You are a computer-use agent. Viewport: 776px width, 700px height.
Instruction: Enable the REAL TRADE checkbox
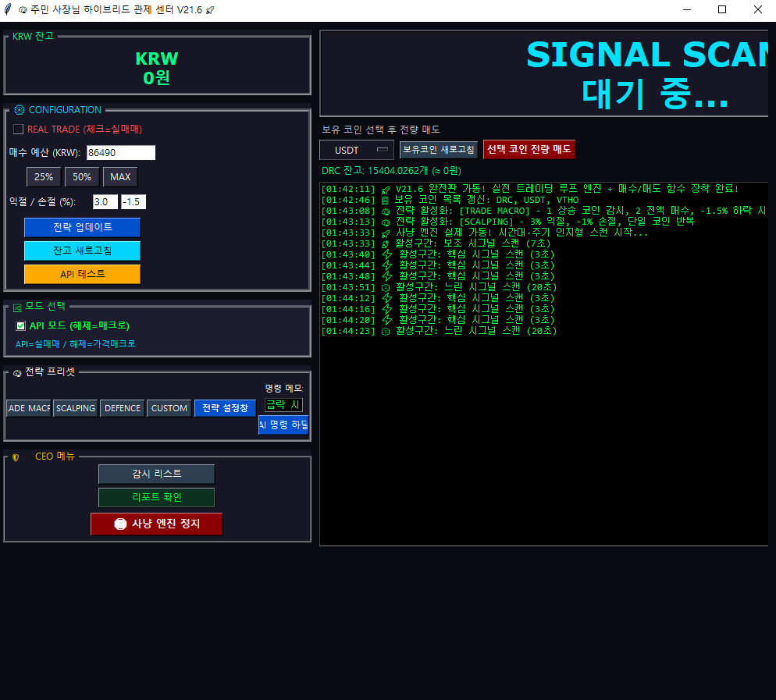pyautogui.click(x=19, y=129)
